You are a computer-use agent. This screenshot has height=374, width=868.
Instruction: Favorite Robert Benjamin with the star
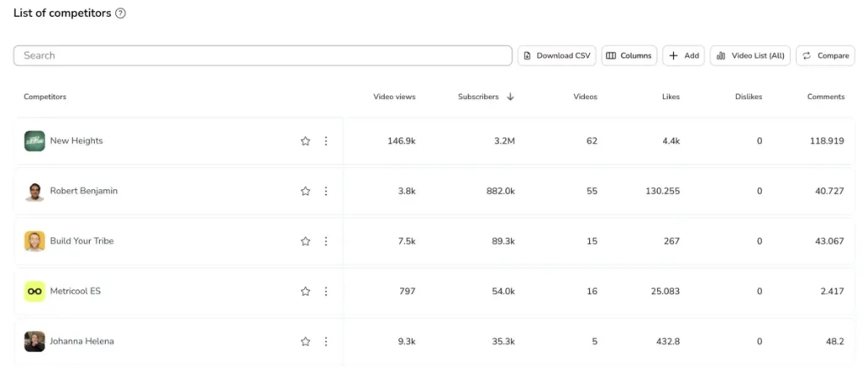[x=305, y=191]
